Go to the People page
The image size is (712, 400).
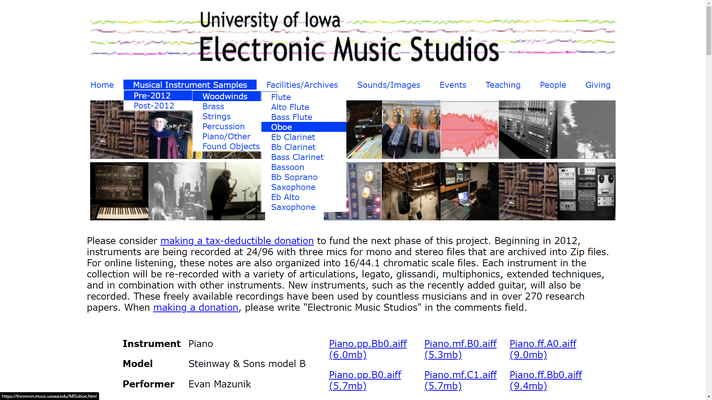[x=553, y=85]
